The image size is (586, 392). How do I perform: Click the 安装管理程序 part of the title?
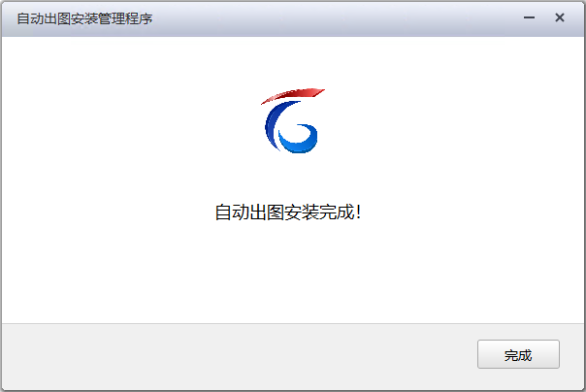pyautogui.click(x=113, y=18)
